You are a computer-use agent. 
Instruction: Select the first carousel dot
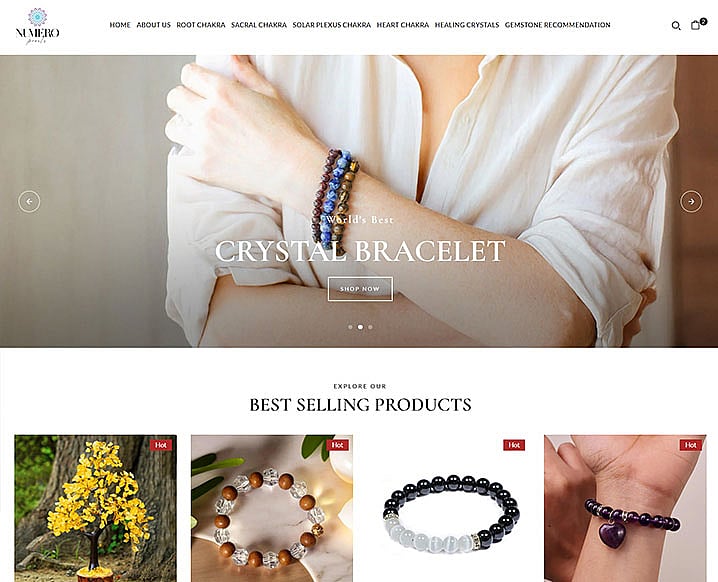350,327
